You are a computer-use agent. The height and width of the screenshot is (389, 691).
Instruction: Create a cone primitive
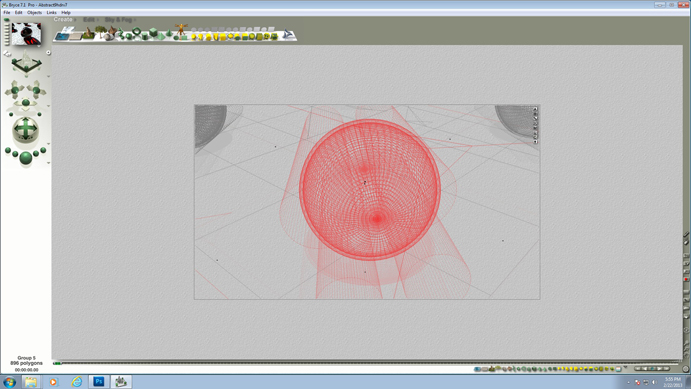[x=168, y=33]
